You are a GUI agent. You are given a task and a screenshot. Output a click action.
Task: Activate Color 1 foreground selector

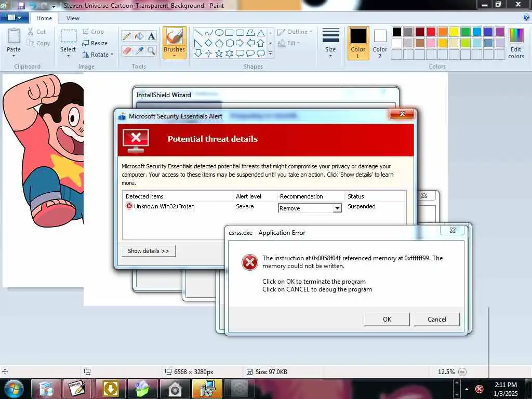point(358,43)
